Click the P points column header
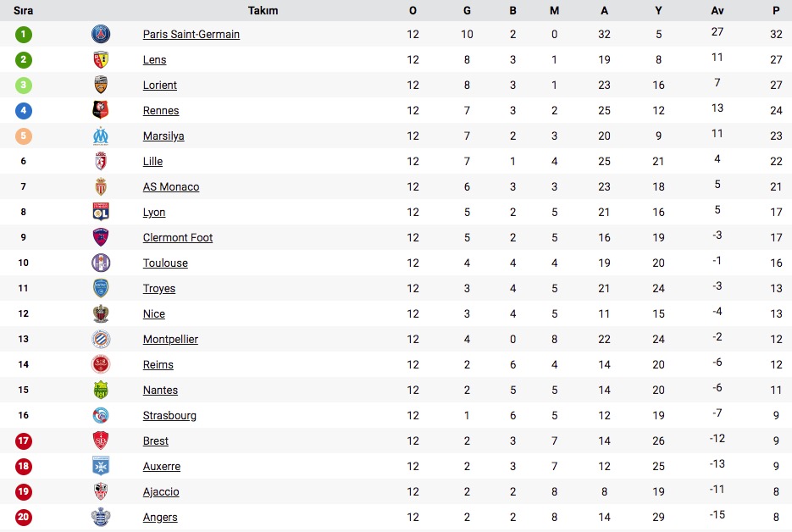The width and height of the screenshot is (792, 532). click(x=776, y=10)
